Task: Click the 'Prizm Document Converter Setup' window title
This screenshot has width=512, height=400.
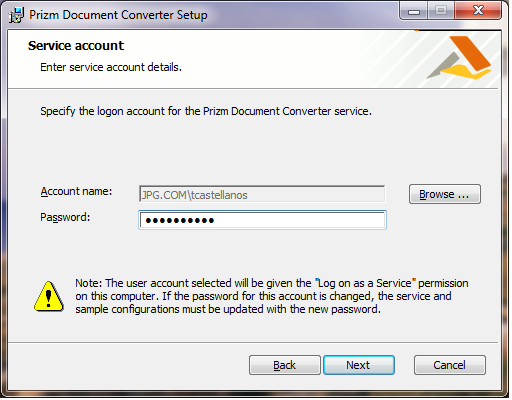Action: (118, 15)
